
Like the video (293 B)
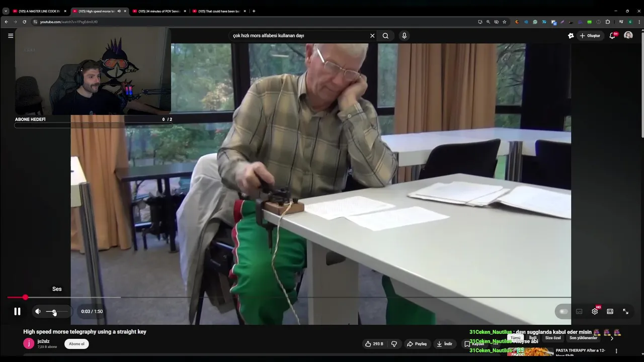tap(374, 344)
